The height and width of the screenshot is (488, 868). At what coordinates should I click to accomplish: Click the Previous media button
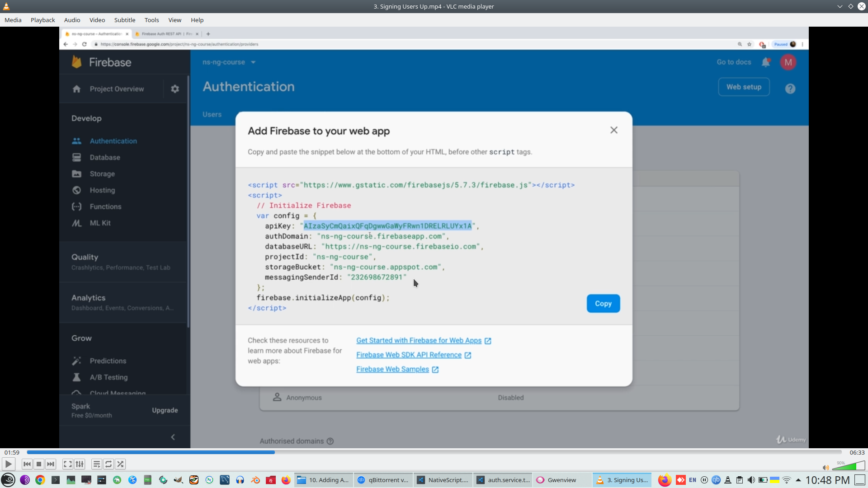[x=27, y=464]
